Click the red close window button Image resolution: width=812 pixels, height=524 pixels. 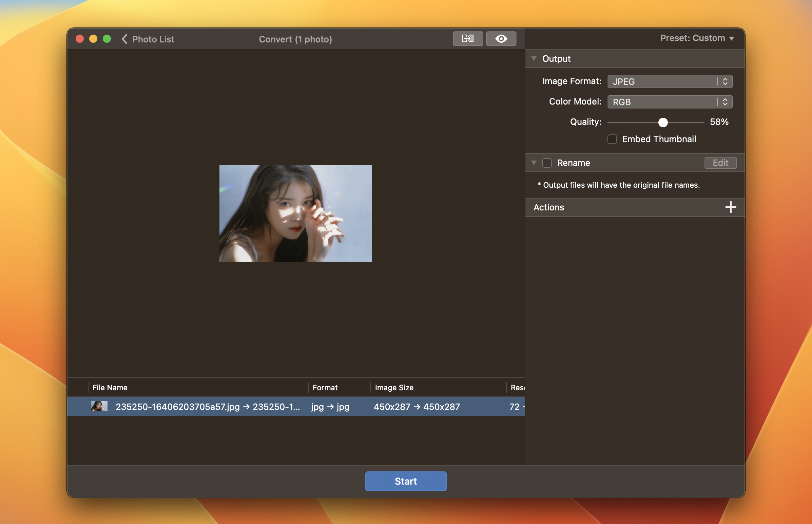[80, 39]
